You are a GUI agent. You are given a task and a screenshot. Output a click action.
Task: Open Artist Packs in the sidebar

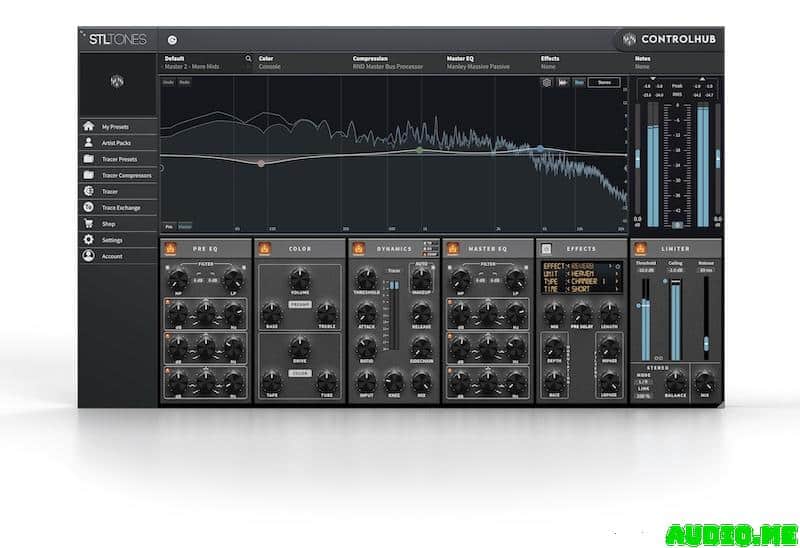click(118, 143)
